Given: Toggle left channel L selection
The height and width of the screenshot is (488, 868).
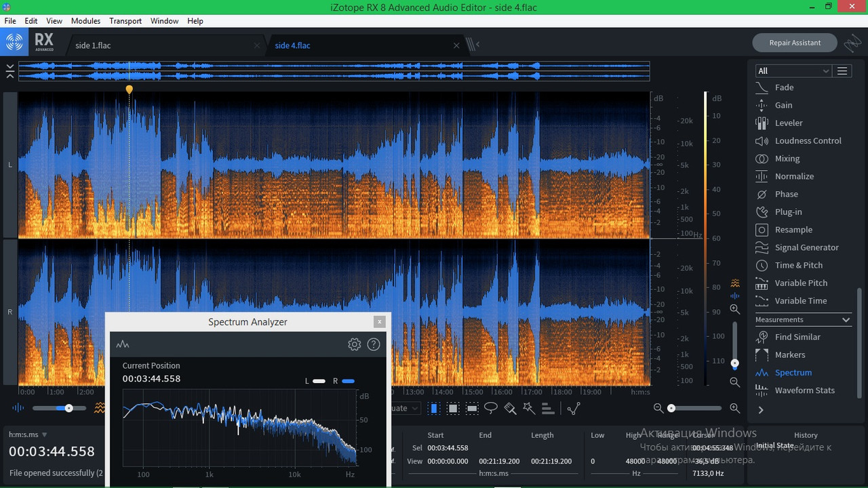Looking at the screenshot, I should click(x=10, y=165).
